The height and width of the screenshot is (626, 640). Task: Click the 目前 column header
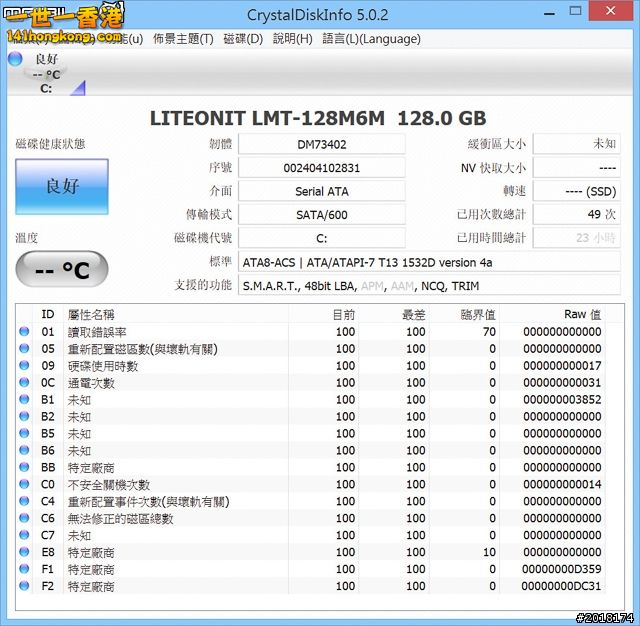[x=344, y=314]
